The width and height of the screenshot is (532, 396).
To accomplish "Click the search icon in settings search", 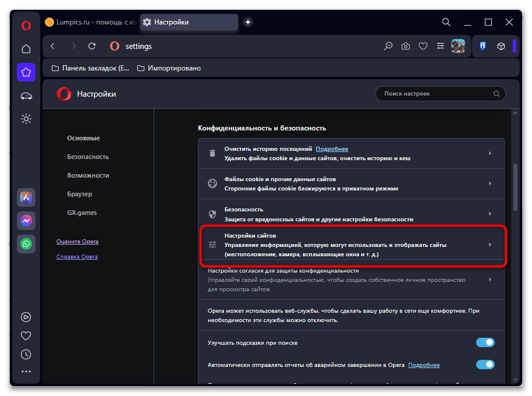I will pos(496,94).
